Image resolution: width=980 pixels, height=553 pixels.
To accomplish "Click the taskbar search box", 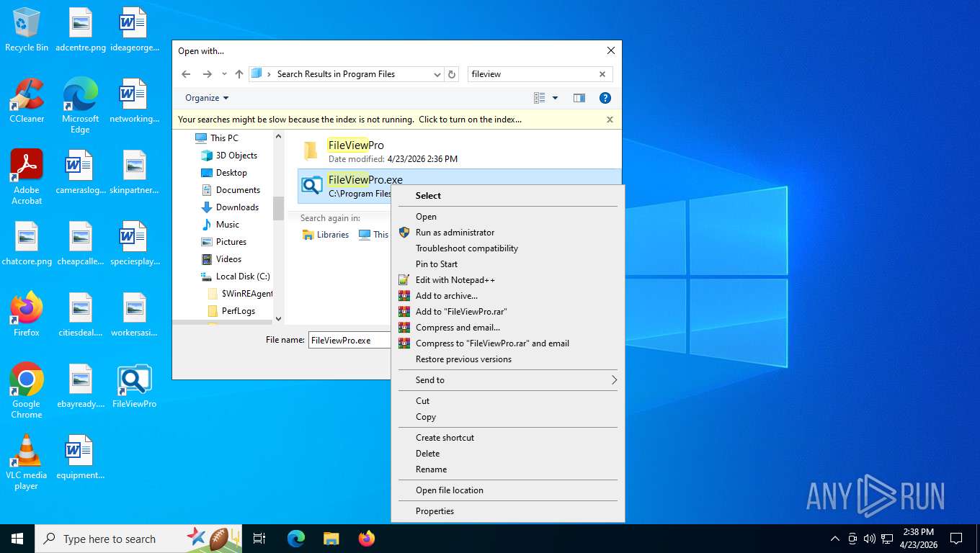I will (x=138, y=539).
